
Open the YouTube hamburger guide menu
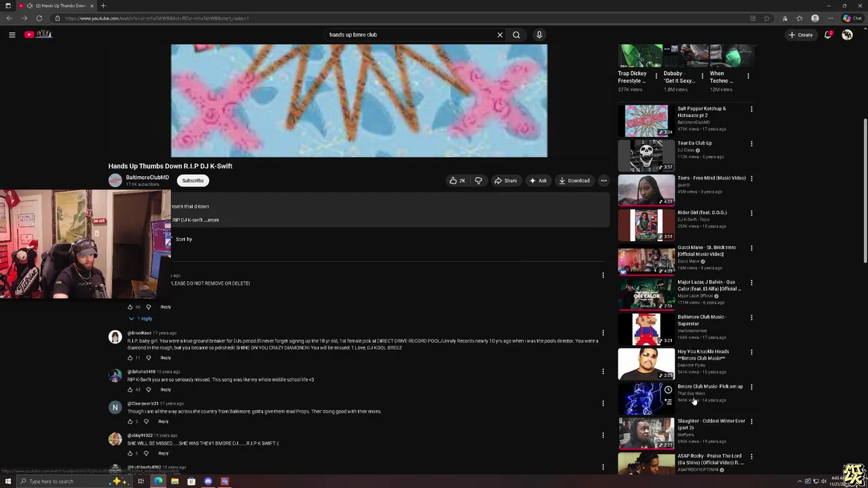12,35
